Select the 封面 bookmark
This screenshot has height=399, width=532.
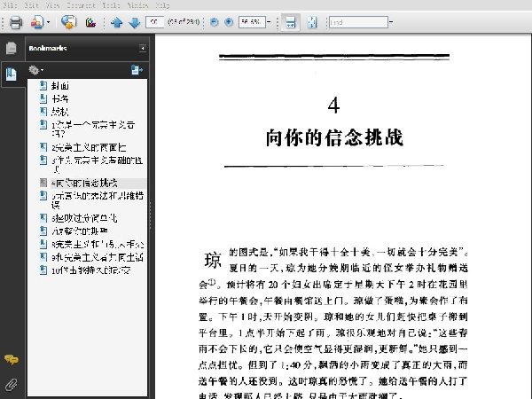tap(59, 85)
